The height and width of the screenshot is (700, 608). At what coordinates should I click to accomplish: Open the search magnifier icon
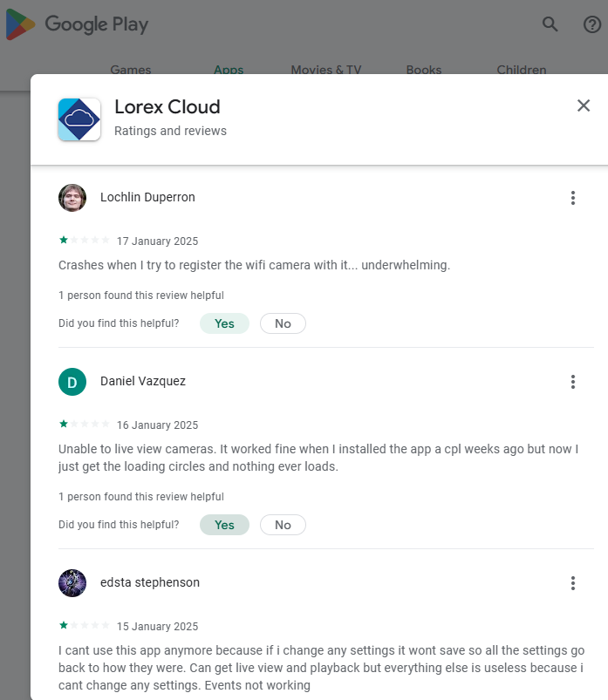[x=550, y=24]
